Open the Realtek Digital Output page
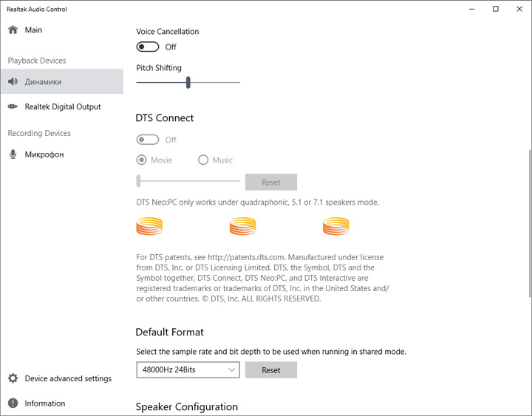Image resolution: width=532 pixels, height=416 pixels. [62, 106]
